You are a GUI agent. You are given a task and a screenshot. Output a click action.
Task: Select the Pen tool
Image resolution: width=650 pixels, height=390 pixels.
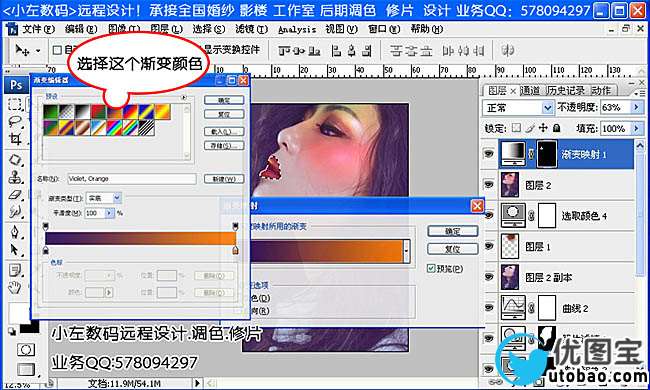tap(15, 231)
